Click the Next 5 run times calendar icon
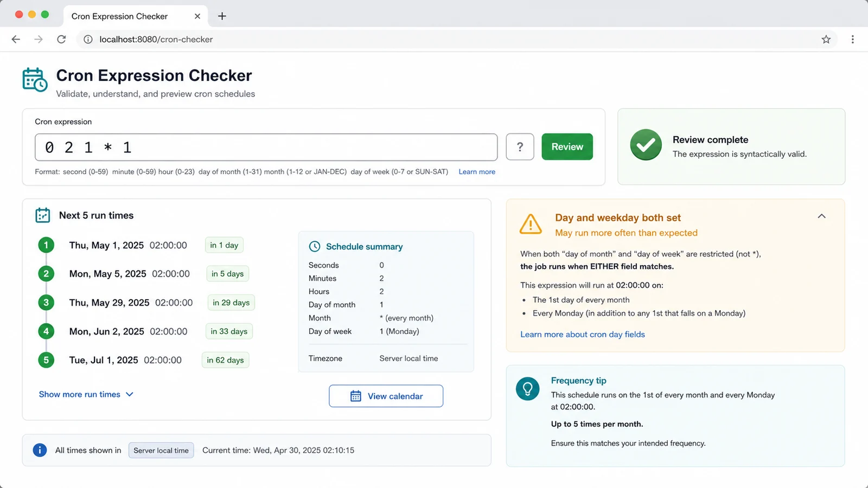Viewport: 868px width, 488px height. click(x=42, y=215)
